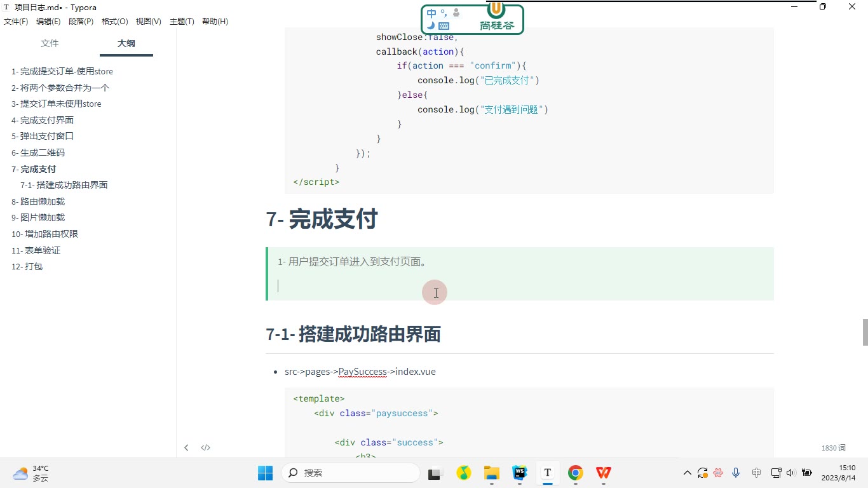
Task: Click the battery tray icon
Action: [x=807, y=473]
